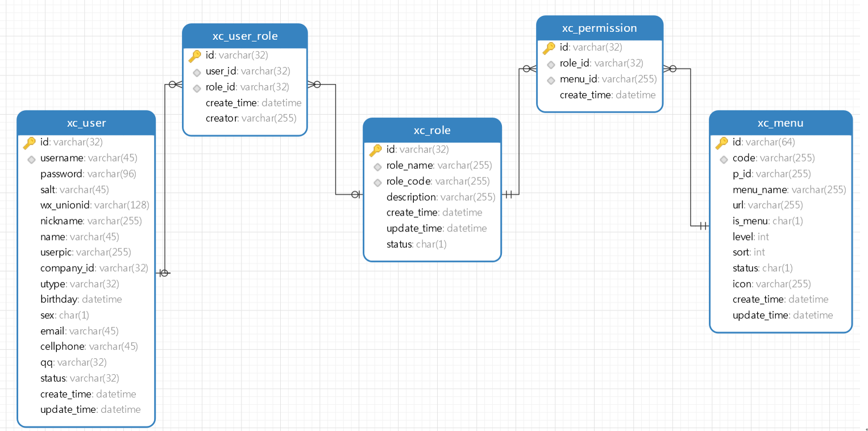Click the primary key icon in xc_permission table

[549, 48]
